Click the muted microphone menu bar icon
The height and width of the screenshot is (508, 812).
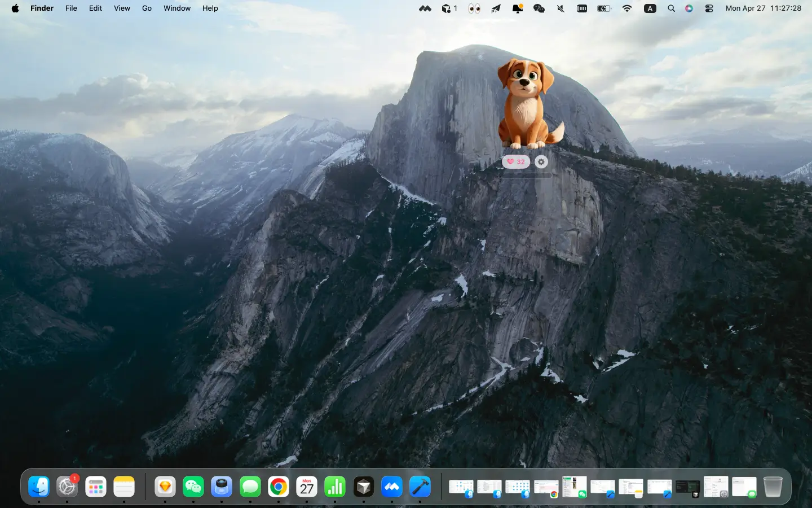(561, 8)
